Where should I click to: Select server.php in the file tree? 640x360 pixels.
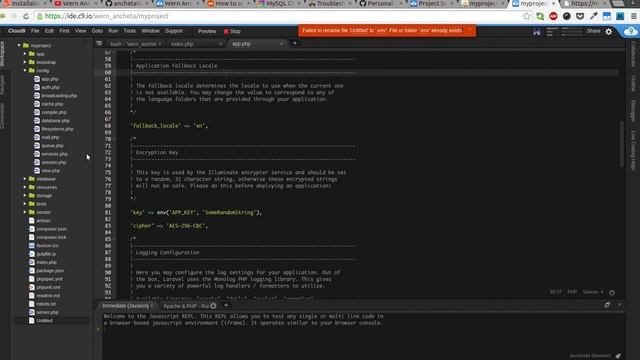(x=47, y=312)
